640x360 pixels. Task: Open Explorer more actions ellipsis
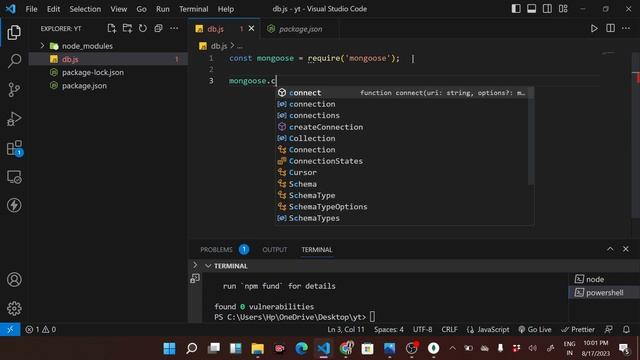click(174, 28)
